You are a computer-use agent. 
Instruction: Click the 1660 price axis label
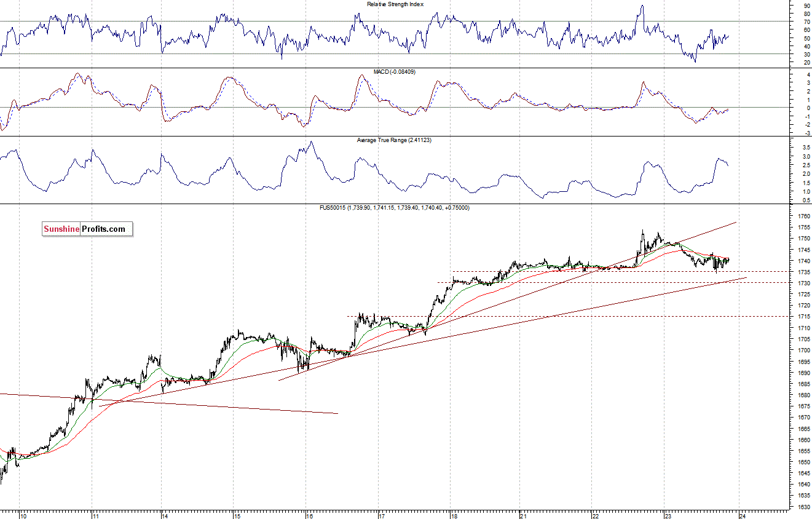coord(805,440)
